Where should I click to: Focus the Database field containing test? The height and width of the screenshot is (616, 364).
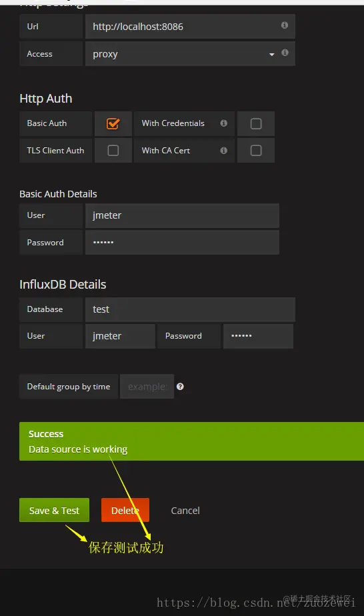tap(190, 309)
